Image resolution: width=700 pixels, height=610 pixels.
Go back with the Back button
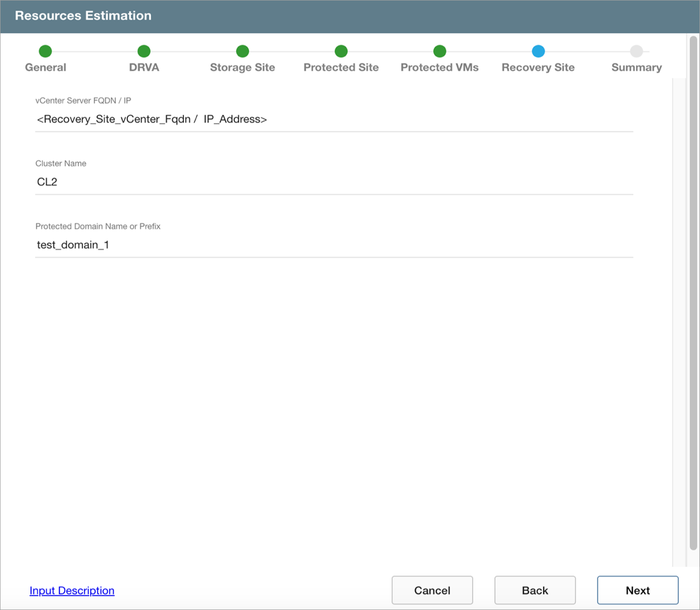coord(535,590)
